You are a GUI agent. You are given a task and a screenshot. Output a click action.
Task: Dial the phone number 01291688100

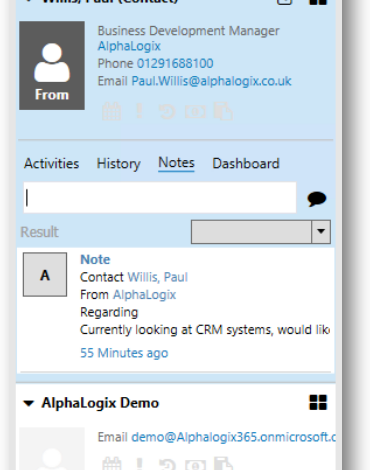[175, 63]
